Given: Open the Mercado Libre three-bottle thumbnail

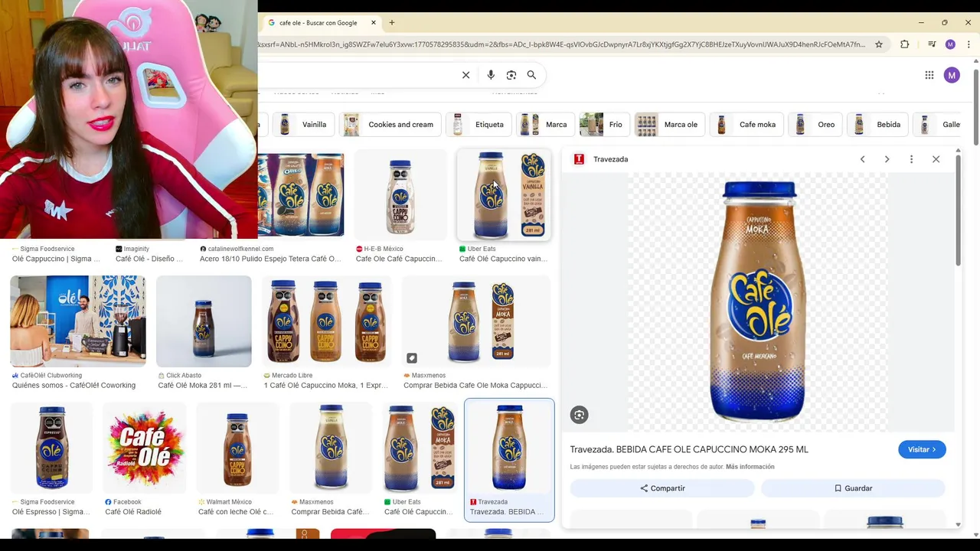Looking at the screenshot, I should (x=326, y=321).
